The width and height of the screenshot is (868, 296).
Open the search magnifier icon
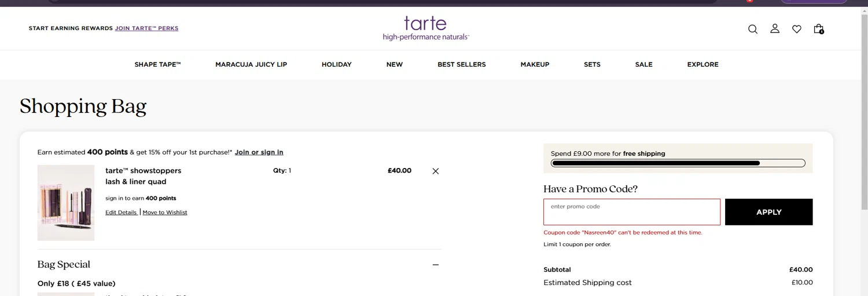(753, 29)
